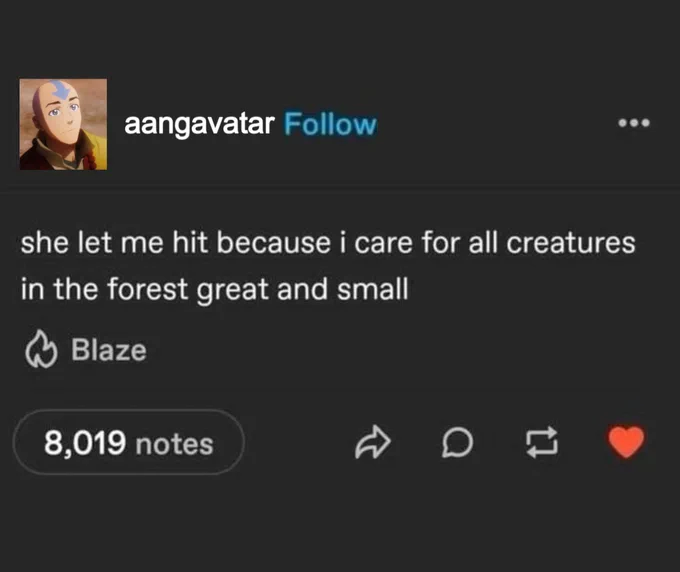The height and width of the screenshot is (572, 680).
Task: Open the aangavatar username link
Action: coord(199,124)
